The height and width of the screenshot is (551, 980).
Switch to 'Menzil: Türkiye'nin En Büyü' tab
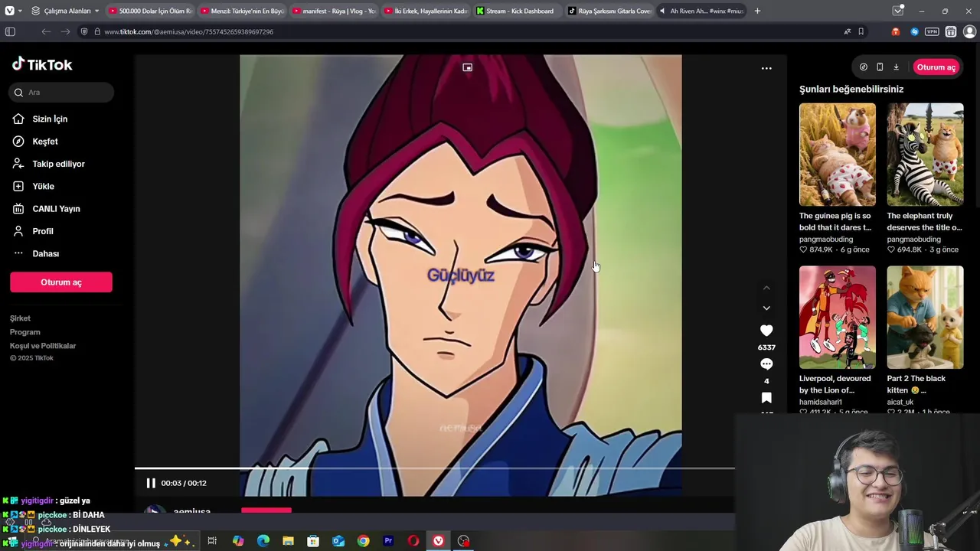[x=242, y=11]
